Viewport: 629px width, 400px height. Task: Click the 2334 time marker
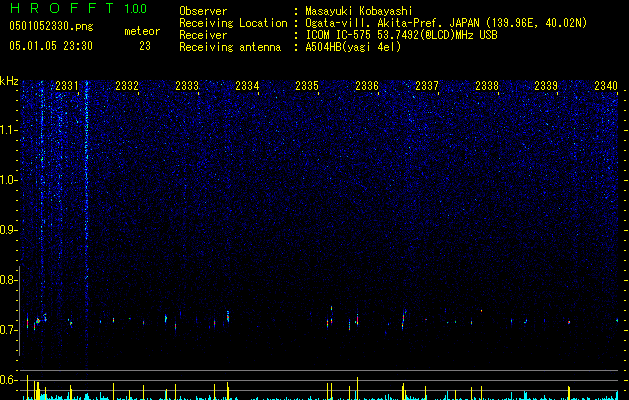[247, 85]
